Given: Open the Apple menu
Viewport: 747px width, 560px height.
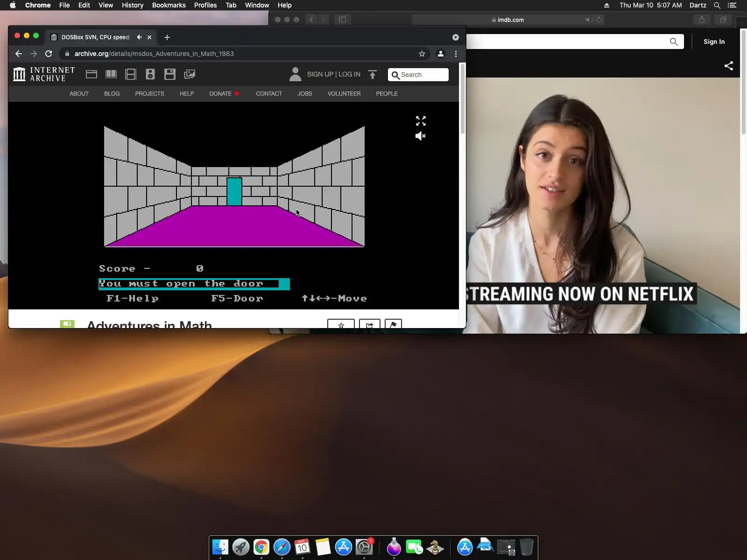Looking at the screenshot, I should click(x=13, y=5).
